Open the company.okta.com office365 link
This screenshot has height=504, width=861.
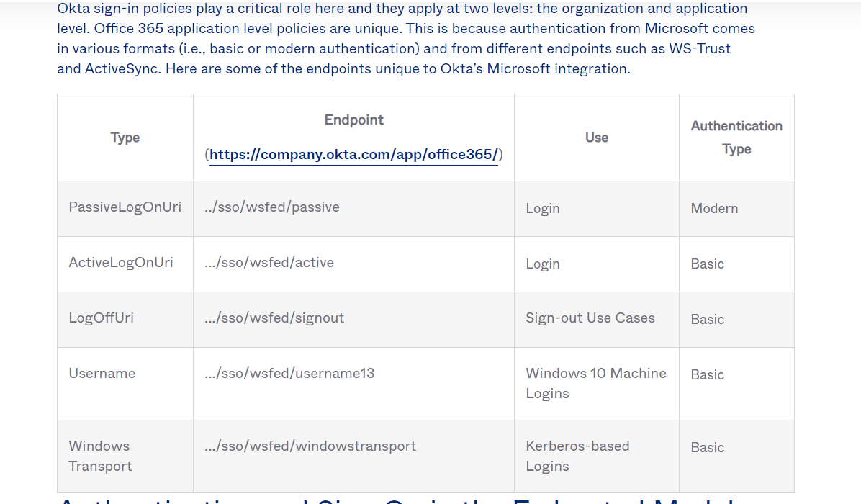pyautogui.click(x=353, y=155)
